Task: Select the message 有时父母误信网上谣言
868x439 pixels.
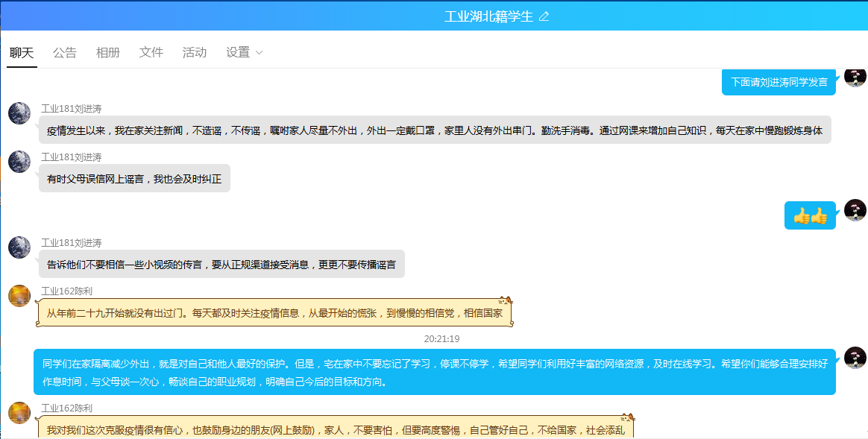Action: (134, 178)
